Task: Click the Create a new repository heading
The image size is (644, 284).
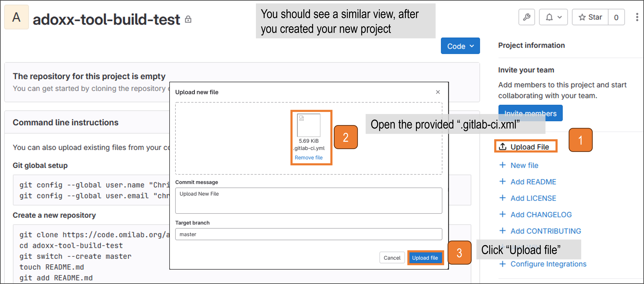Action: (54, 215)
